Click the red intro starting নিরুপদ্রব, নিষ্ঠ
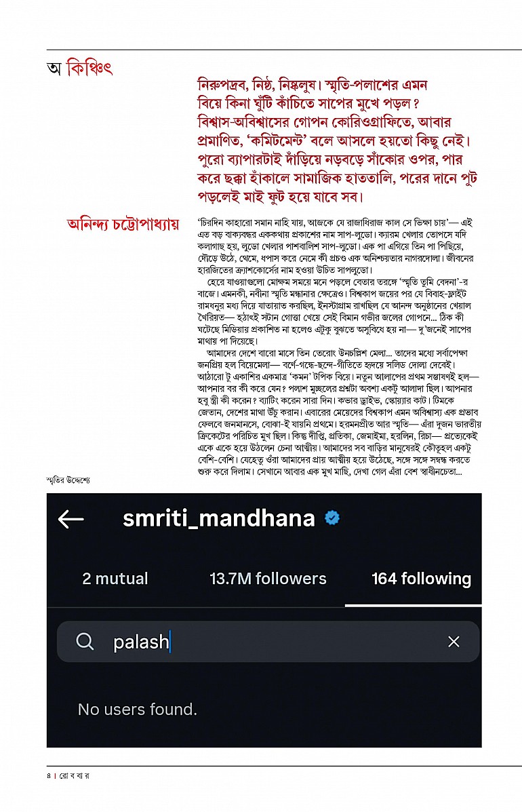Screen dimensions: 522x812 point(337,140)
